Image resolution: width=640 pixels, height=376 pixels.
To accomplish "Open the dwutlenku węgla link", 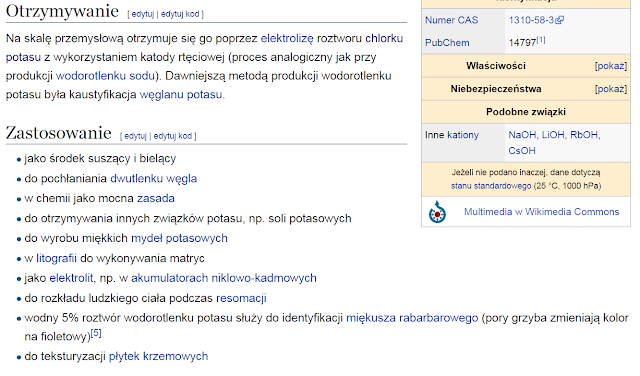I will (153, 179).
